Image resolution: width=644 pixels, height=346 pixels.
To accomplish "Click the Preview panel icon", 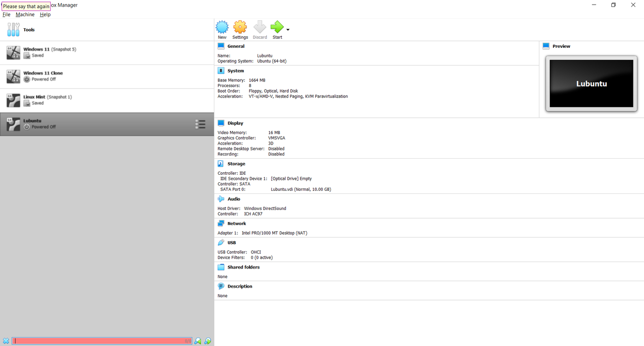I will click(546, 46).
